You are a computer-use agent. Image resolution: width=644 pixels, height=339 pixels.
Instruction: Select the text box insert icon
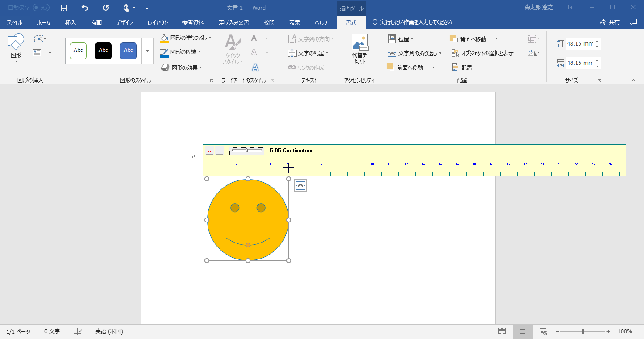click(x=37, y=54)
